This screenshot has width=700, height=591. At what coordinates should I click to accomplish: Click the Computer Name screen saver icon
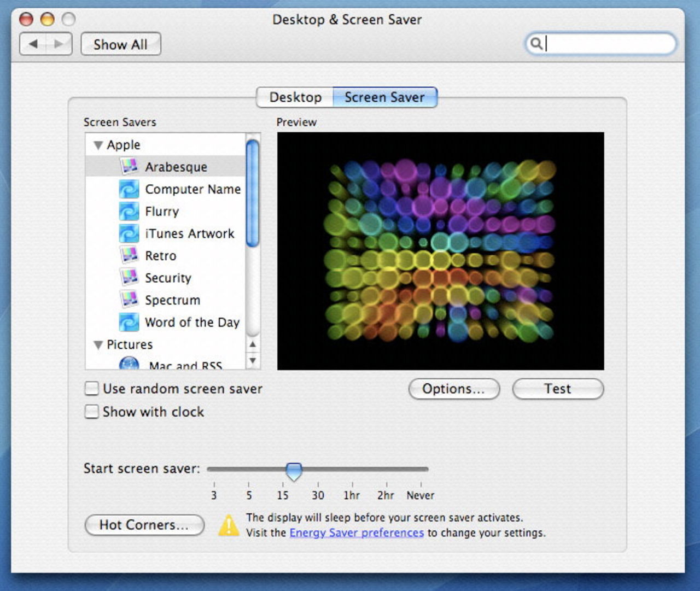pyautogui.click(x=130, y=189)
